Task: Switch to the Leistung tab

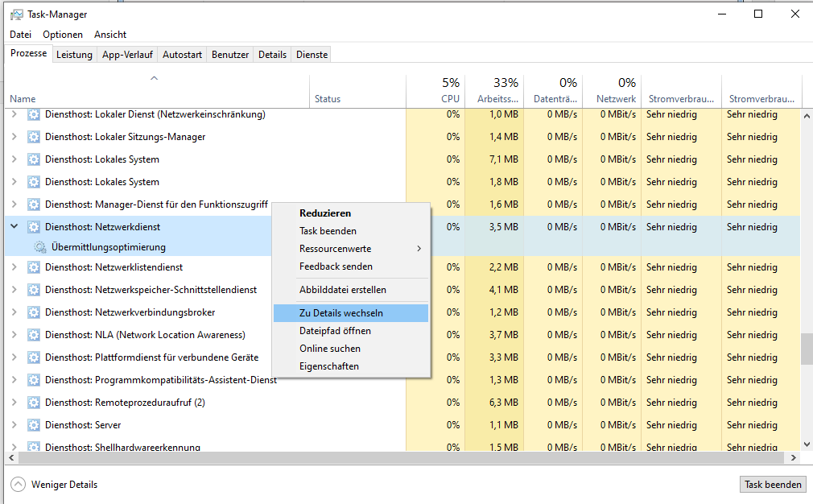Action: (74, 55)
